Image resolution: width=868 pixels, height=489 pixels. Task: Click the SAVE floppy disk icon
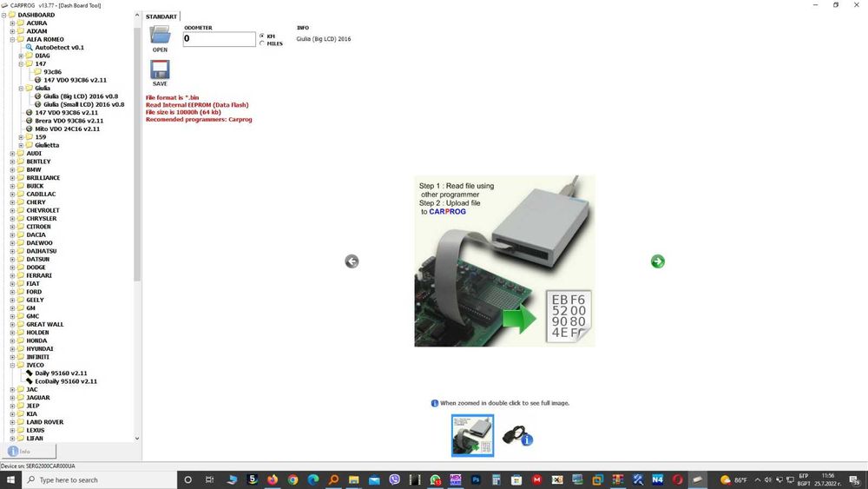pyautogui.click(x=160, y=69)
